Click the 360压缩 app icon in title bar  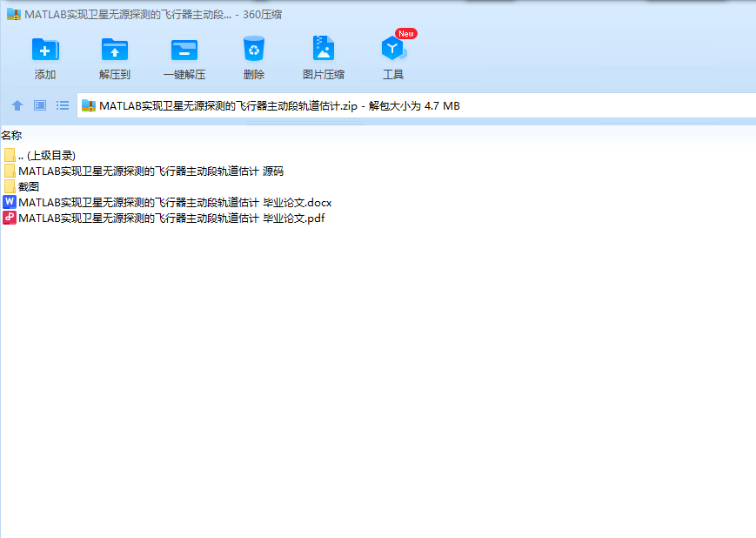point(14,15)
